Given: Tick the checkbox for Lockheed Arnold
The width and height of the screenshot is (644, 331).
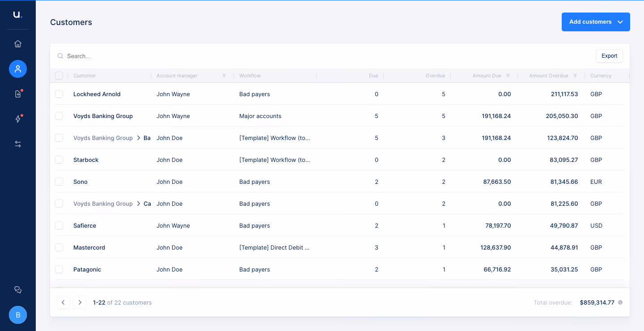Looking at the screenshot, I should click(x=59, y=94).
